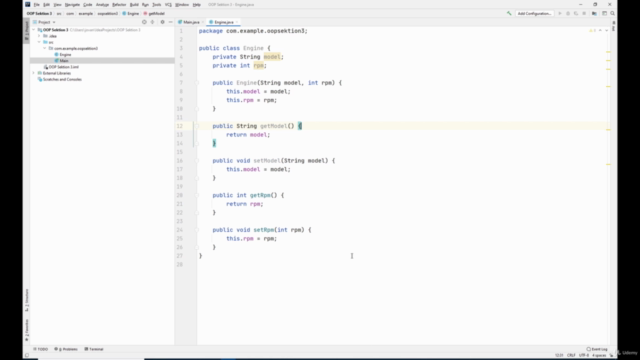Image resolution: width=640 pixels, height=360 pixels.
Task: Click read-only lock status bar icon
Action: pos(611,355)
